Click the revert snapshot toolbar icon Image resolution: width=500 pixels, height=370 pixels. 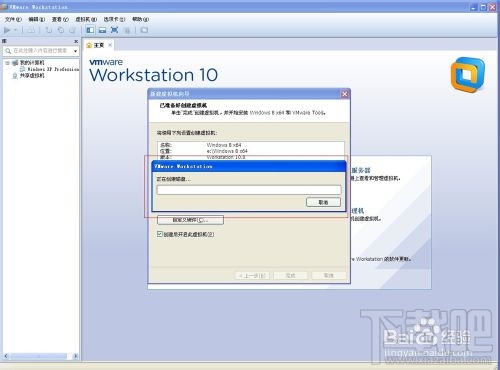61,30
